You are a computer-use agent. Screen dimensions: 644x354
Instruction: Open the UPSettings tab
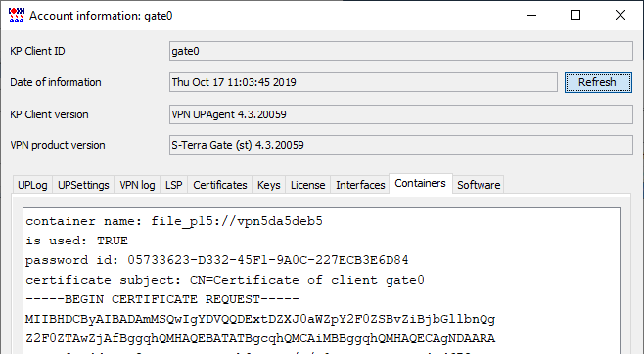(x=83, y=185)
